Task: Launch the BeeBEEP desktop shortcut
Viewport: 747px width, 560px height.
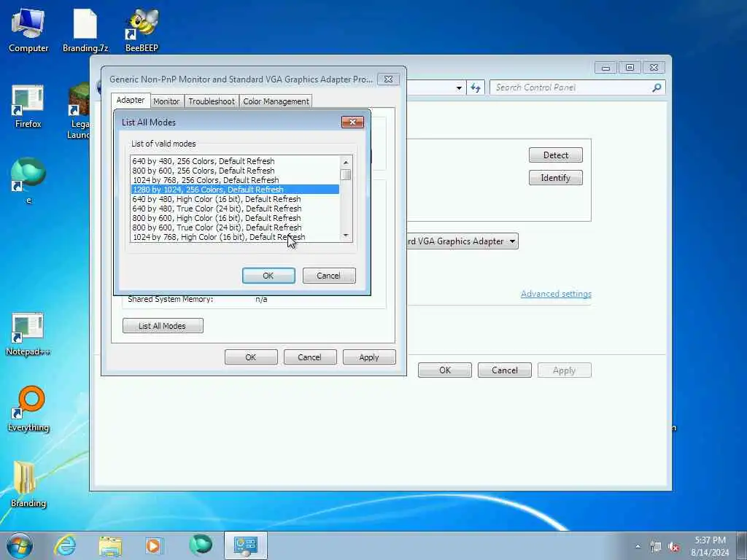Action: pyautogui.click(x=142, y=29)
